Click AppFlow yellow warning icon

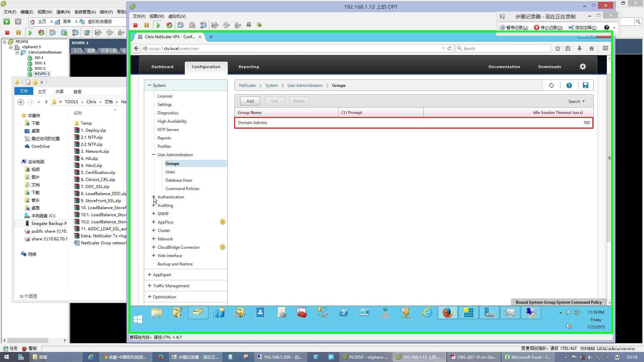223,222
